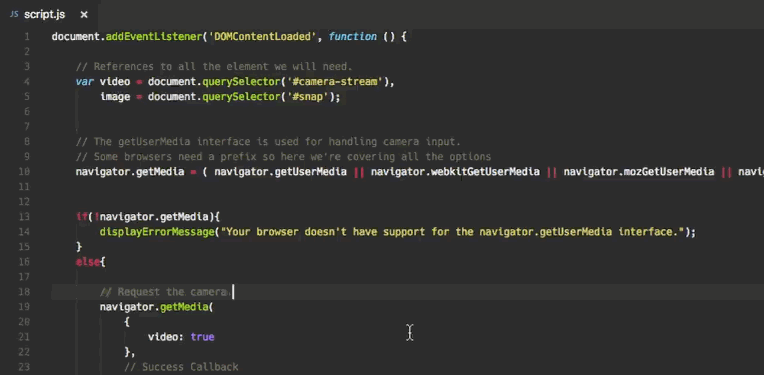This screenshot has height=375, width=764.
Task: Click the '// Request the camera.' comment line
Action: pyautogui.click(x=166, y=292)
